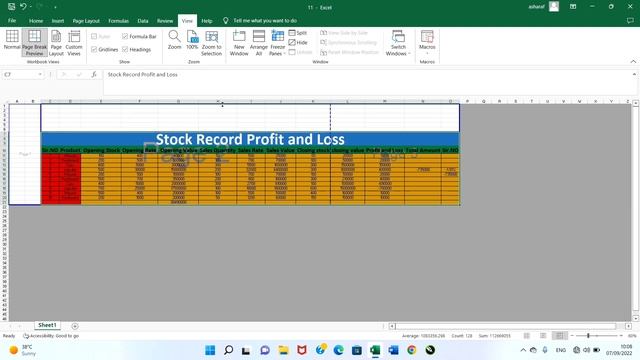Open Microsoft Edge from taskbar
Viewport: 640px width, 360px height.
point(338,350)
